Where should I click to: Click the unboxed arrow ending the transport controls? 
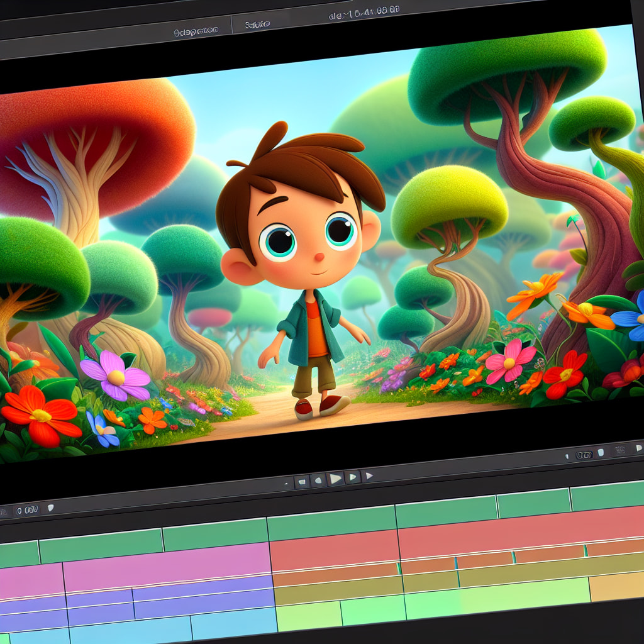coord(369,475)
